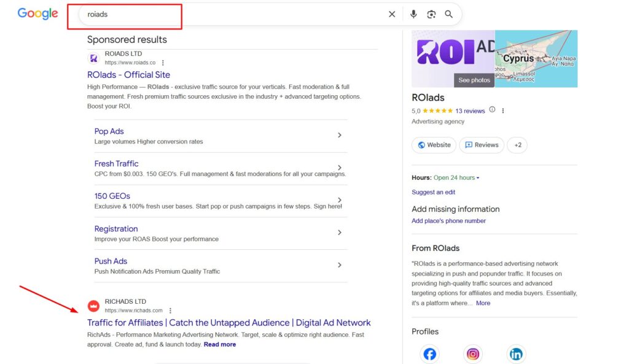
Task: Click Suggest an edit link
Action: pos(433,192)
